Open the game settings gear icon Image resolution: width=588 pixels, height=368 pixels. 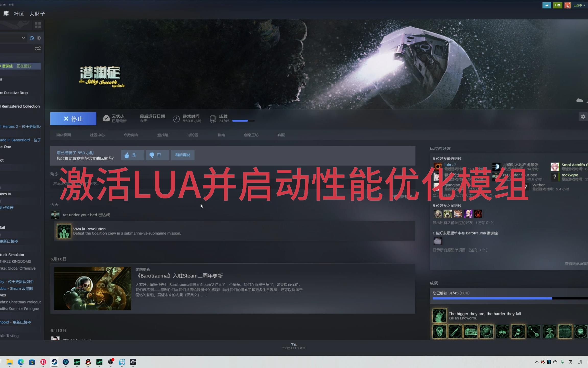[x=583, y=117]
